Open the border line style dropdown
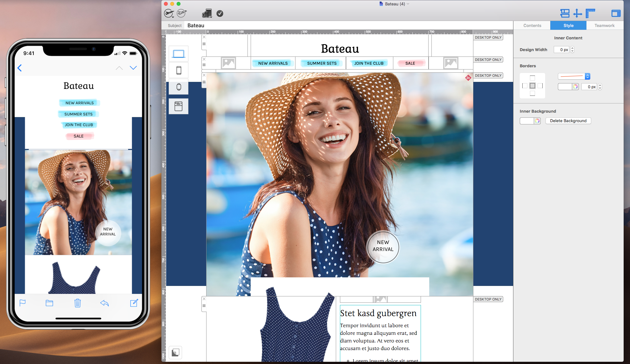Screen dimensions: 630x364 574,76
